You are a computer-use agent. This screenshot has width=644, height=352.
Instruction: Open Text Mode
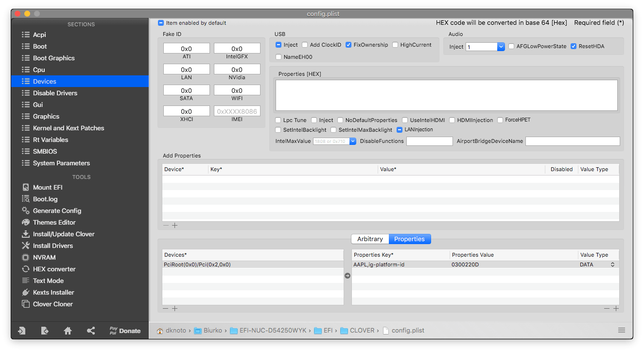[48, 281]
